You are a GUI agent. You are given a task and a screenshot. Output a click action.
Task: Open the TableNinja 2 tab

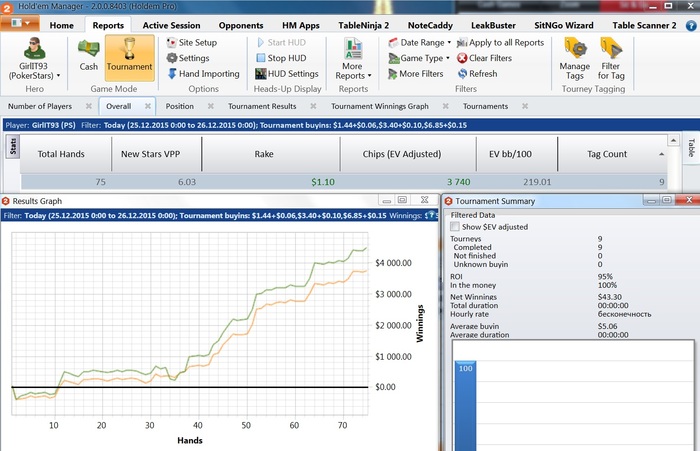363,25
